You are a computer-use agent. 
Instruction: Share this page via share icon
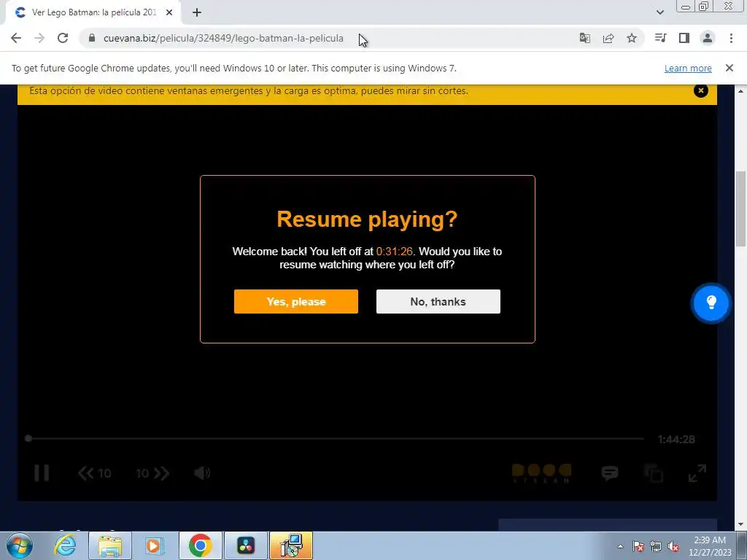point(608,38)
